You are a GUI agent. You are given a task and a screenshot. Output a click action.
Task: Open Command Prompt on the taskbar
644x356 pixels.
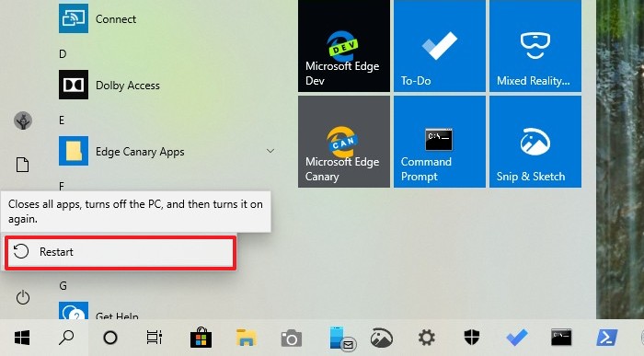pyautogui.click(x=561, y=338)
